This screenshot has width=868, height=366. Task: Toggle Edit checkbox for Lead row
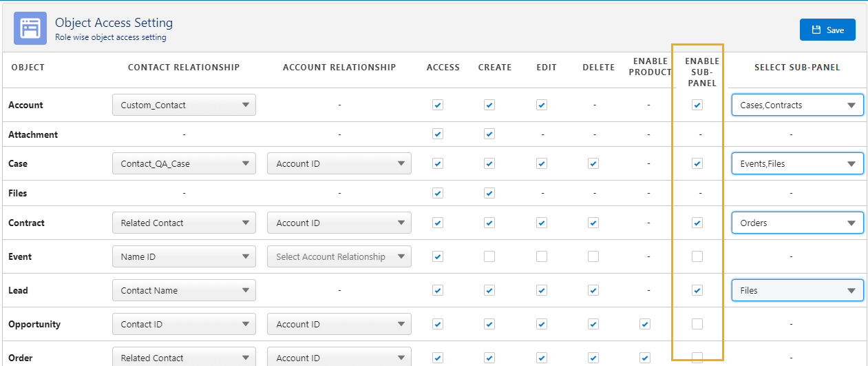pos(542,290)
